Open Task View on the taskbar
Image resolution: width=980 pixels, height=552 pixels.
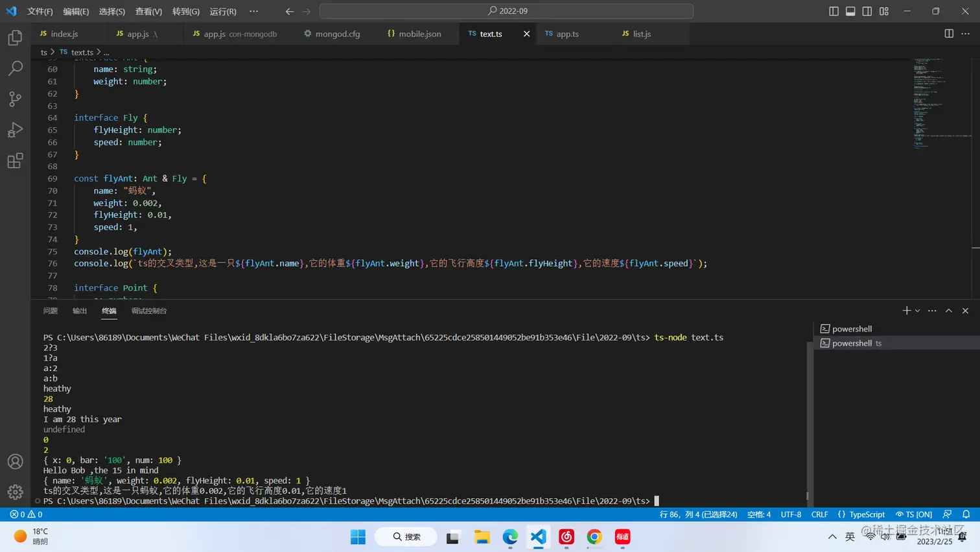[452, 537]
